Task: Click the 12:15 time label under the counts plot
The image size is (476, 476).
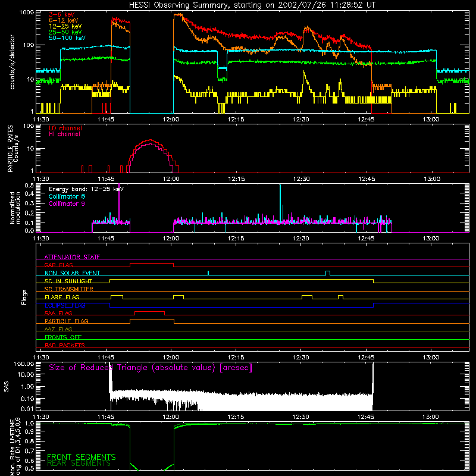Action: click(x=236, y=120)
